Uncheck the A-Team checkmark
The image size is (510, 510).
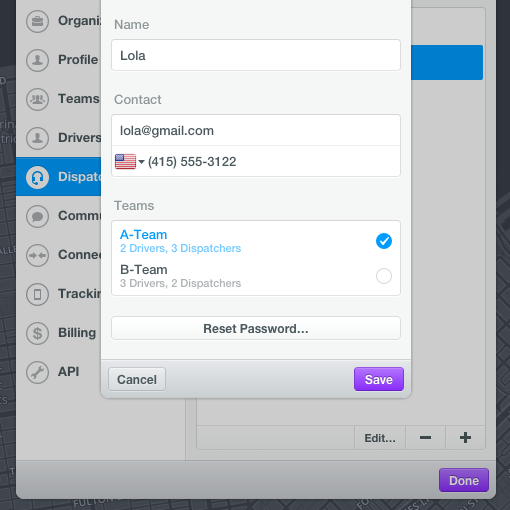point(384,241)
